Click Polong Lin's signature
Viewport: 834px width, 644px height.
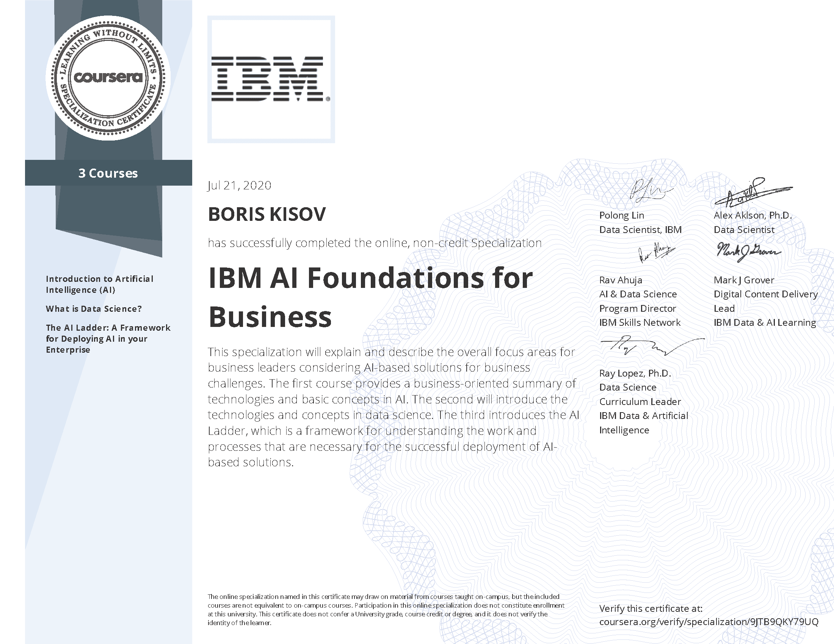click(651, 190)
